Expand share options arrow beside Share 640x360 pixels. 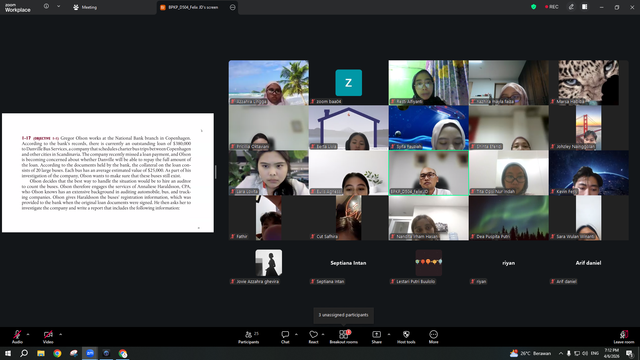point(389,334)
